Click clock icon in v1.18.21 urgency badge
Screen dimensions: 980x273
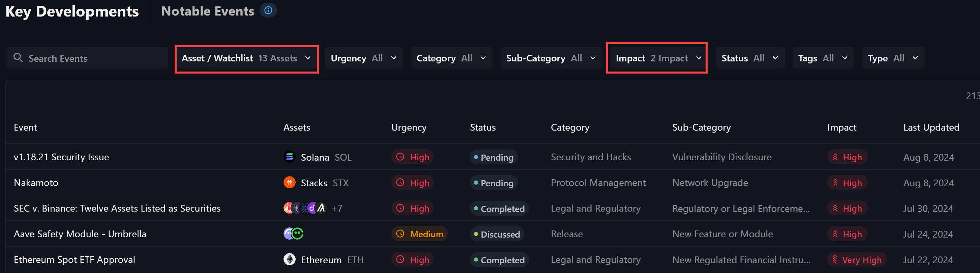tap(400, 157)
